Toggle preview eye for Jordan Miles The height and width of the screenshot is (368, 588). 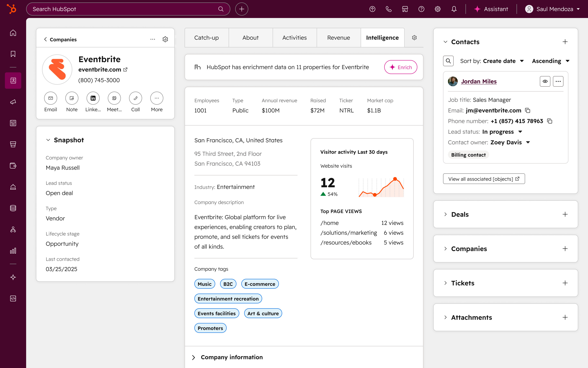pyautogui.click(x=545, y=81)
